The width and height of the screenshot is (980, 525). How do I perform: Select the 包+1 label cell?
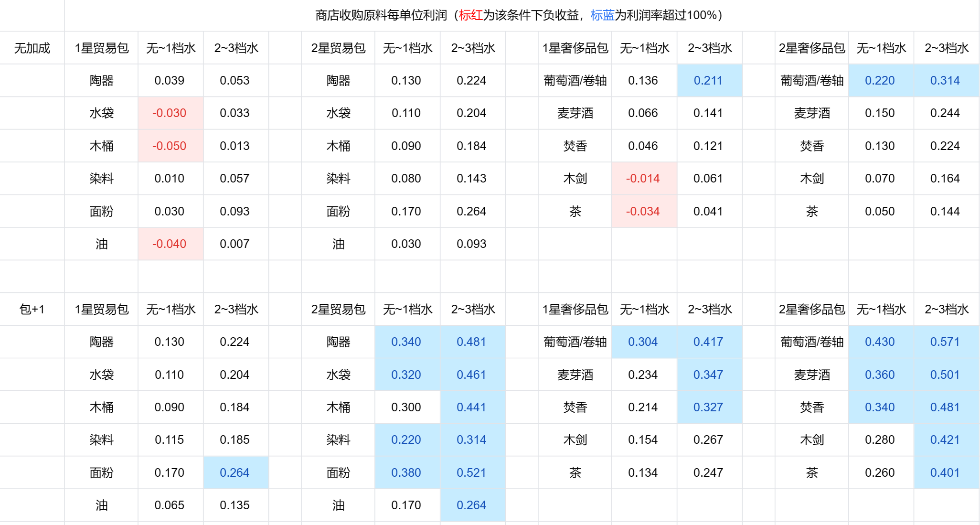click(32, 310)
